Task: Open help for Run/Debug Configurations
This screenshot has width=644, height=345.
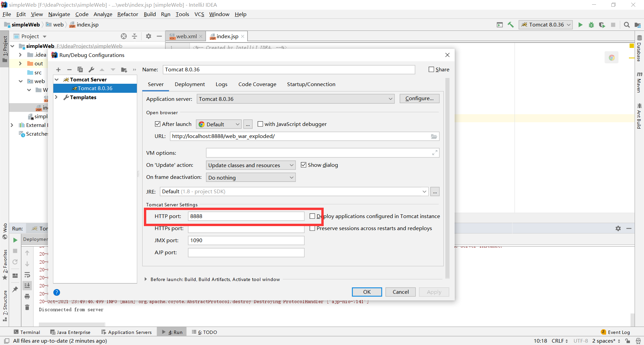Action: coord(57,292)
